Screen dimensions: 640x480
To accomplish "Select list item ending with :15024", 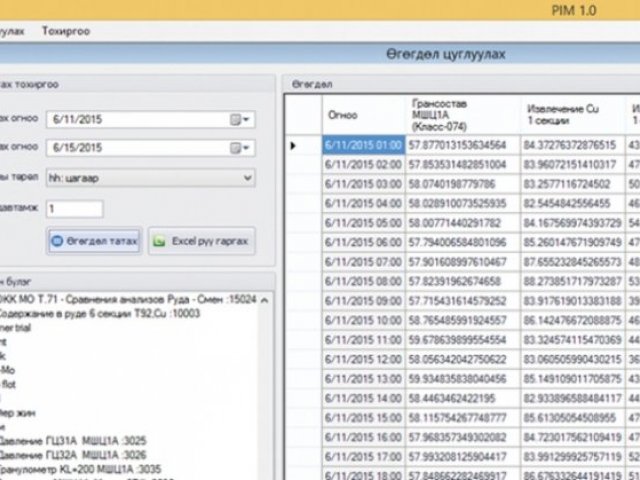I will point(128,300).
